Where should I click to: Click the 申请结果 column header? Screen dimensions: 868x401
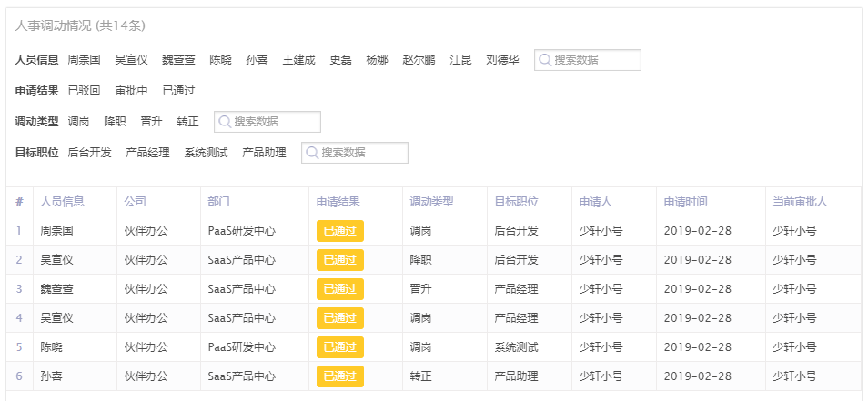(338, 202)
